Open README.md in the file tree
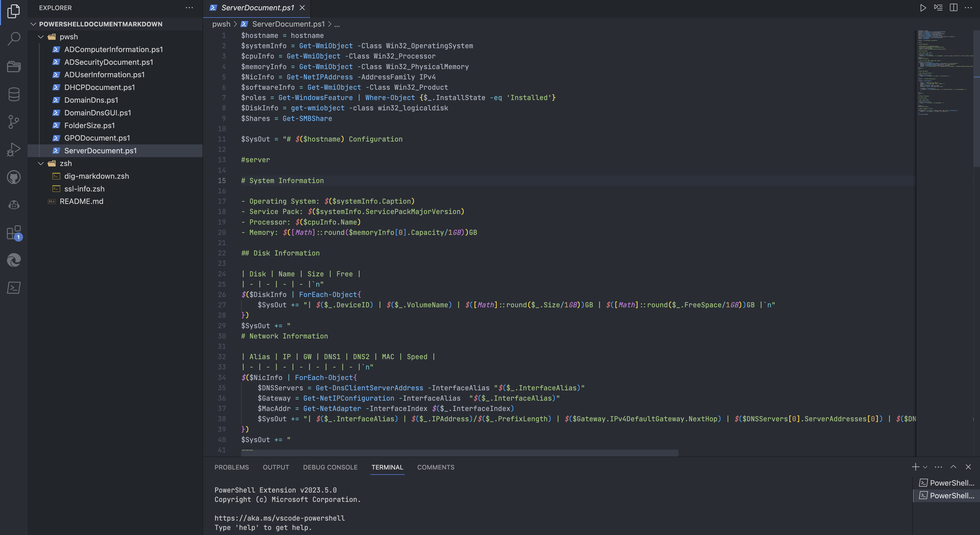The height and width of the screenshot is (535, 980). click(82, 202)
